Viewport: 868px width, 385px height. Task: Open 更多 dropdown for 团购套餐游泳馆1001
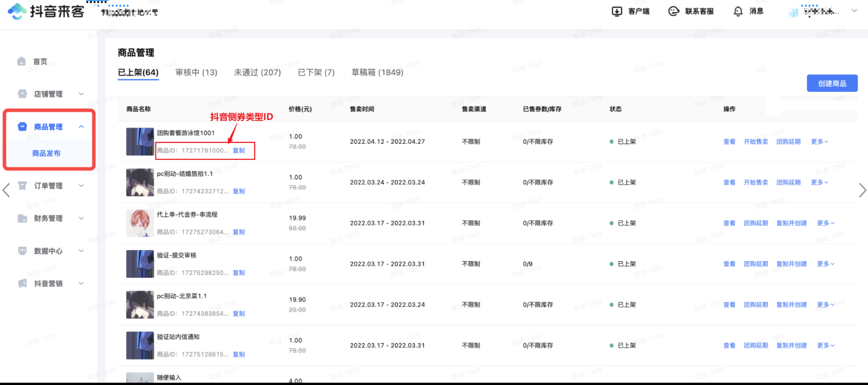click(x=819, y=141)
